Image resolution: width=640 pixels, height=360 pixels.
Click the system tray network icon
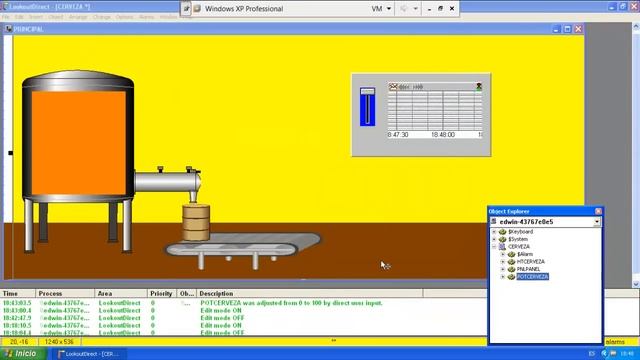coord(613,353)
